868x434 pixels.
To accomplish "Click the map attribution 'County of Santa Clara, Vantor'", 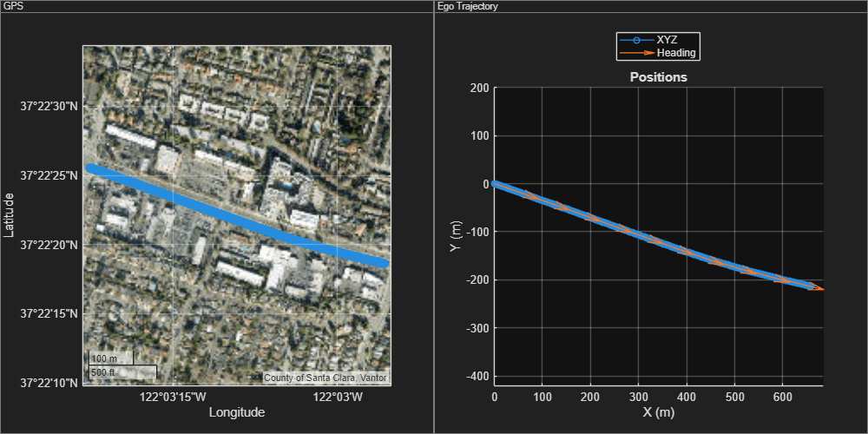I will [x=326, y=378].
